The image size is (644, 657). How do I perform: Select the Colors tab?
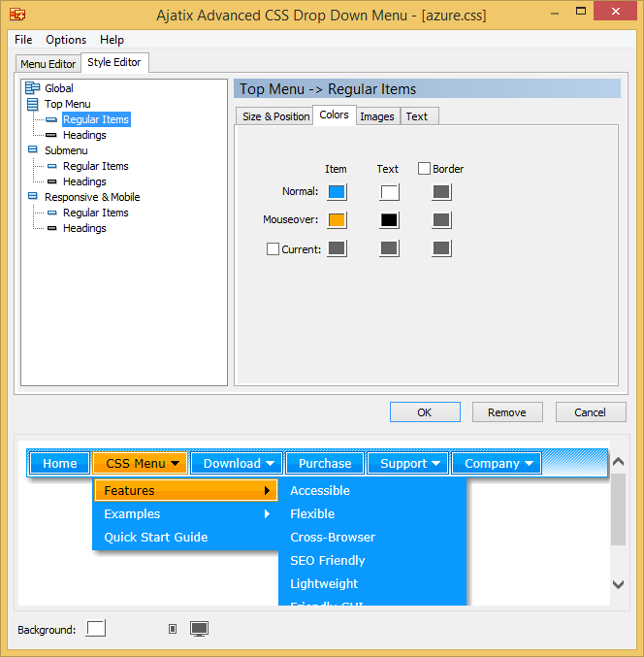[335, 115]
